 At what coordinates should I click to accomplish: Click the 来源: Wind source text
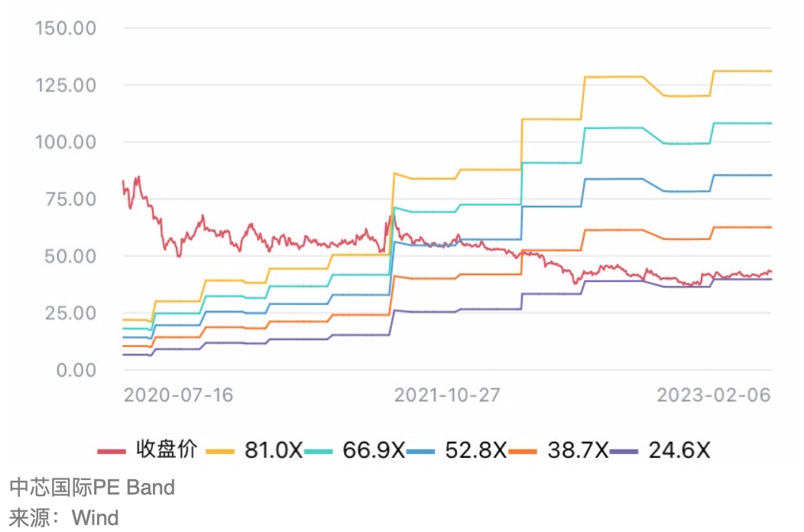click(64, 517)
